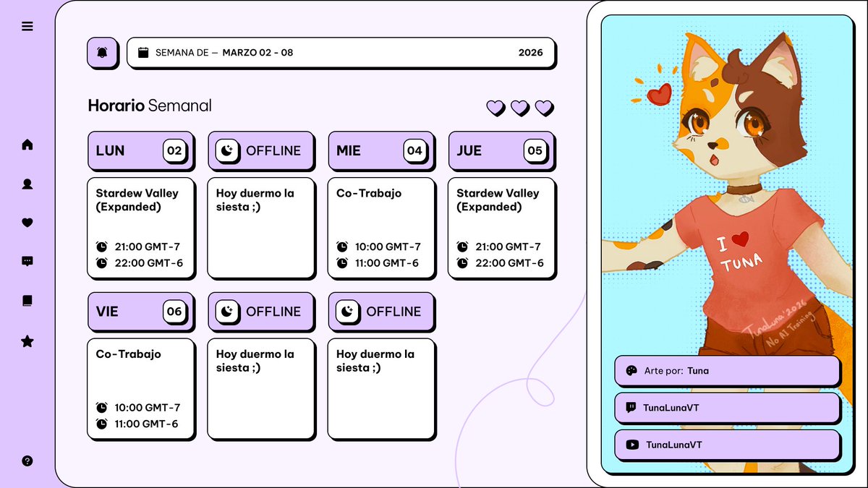The height and width of the screenshot is (488, 868).
Task: Click Hoy duermo la siesta card after VIE
Action: [x=260, y=388]
